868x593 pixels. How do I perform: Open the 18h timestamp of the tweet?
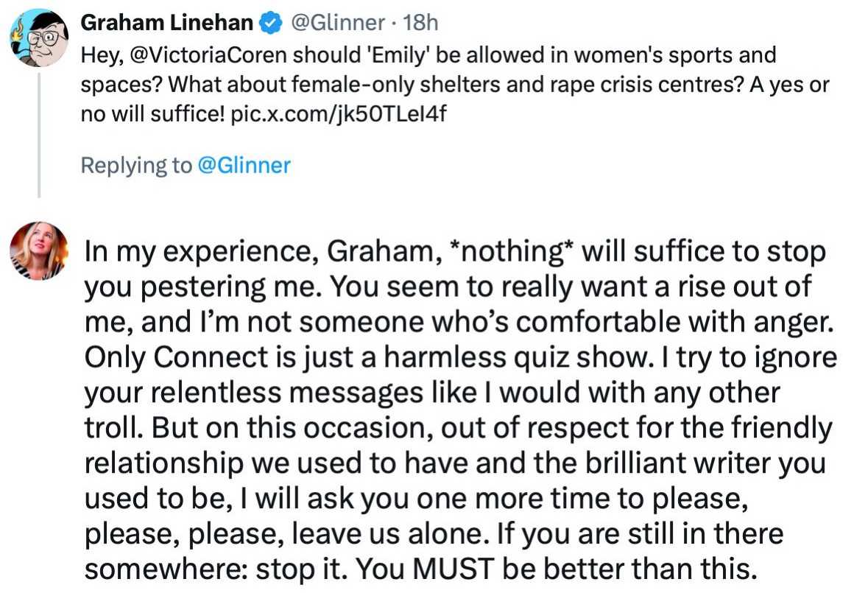[x=421, y=24]
